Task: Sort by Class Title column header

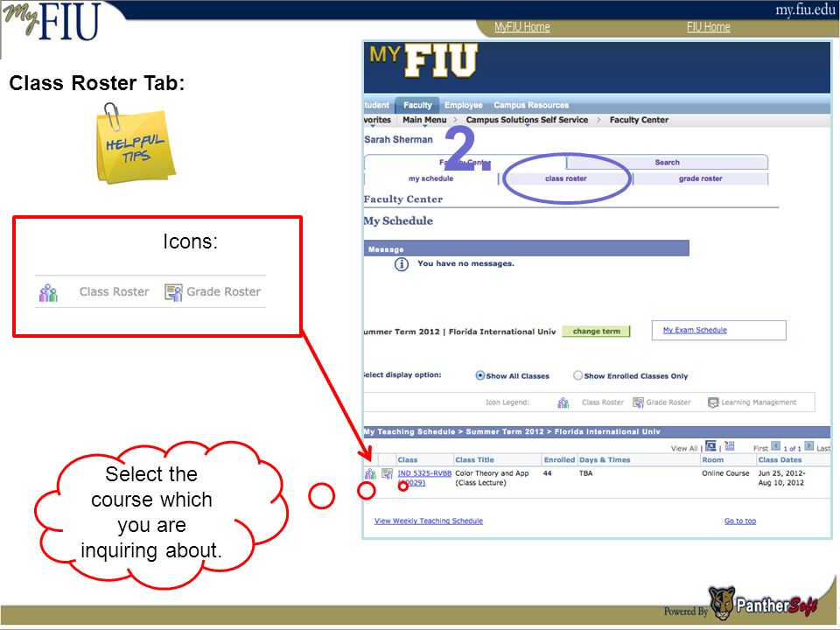Action: click(x=474, y=459)
